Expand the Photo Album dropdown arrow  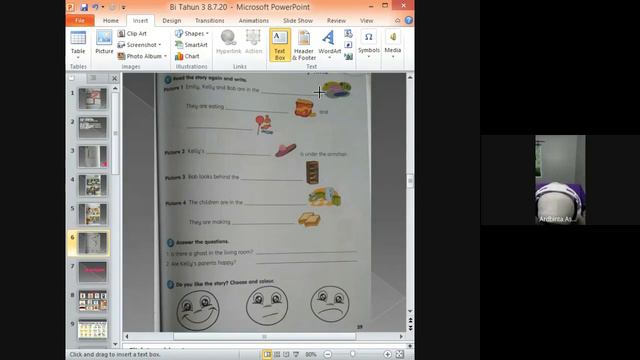coord(165,56)
